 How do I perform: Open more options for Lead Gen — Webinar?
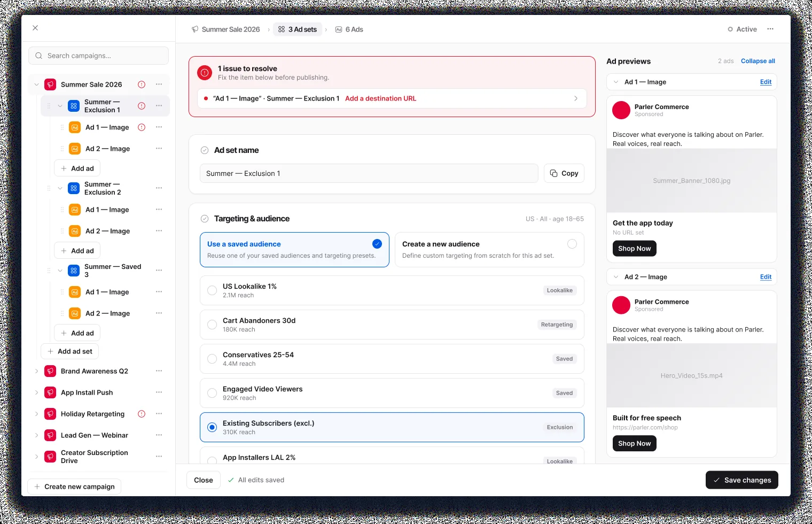pyautogui.click(x=159, y=435)
